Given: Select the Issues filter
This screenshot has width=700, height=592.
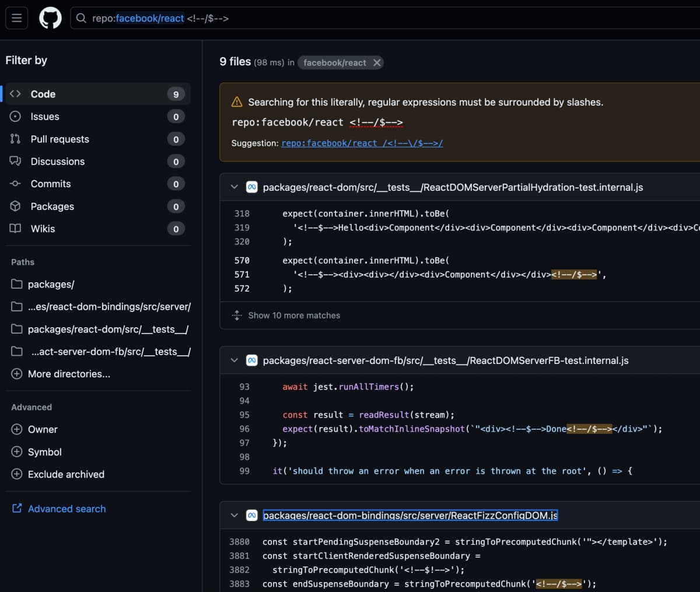Looking at the screenshot, I should click(x=98, y=117).
